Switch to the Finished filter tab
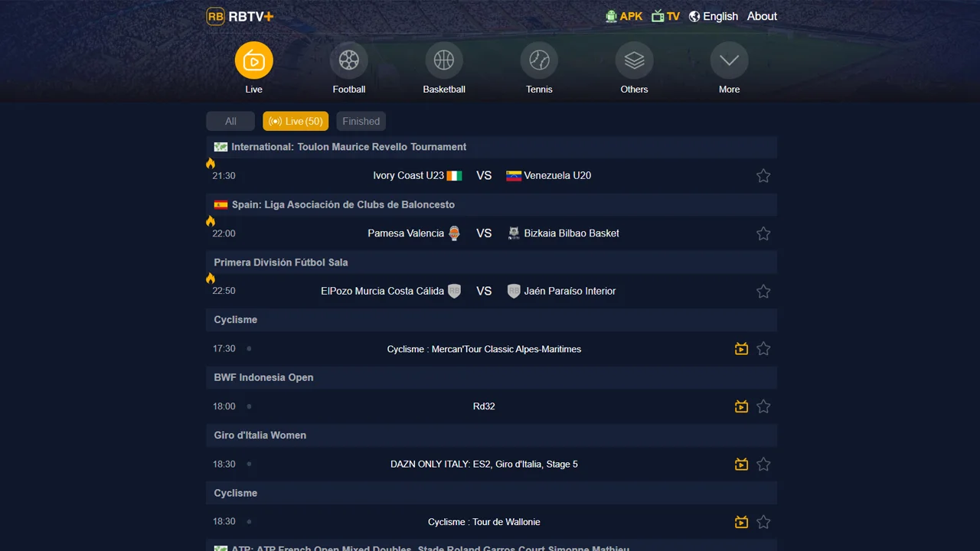 [x=361, y=121]
